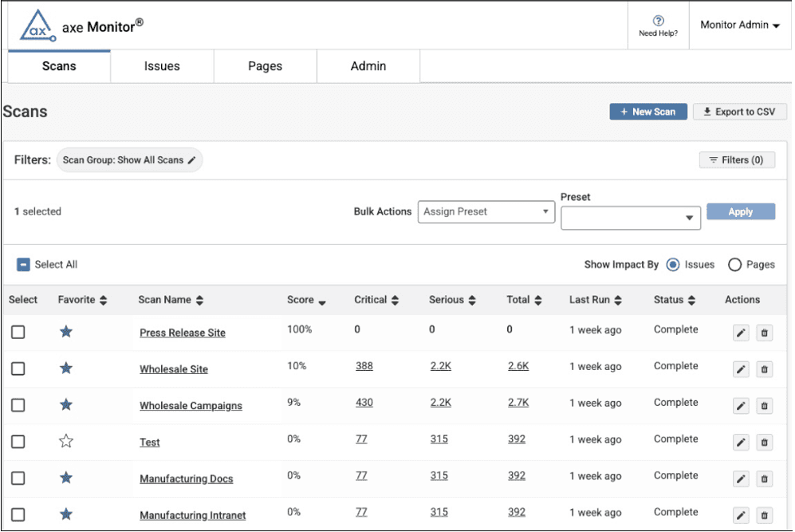Open the Monitor Admin user menu
The width and height of the screenshot is (795, 532).
click(739, 26)
